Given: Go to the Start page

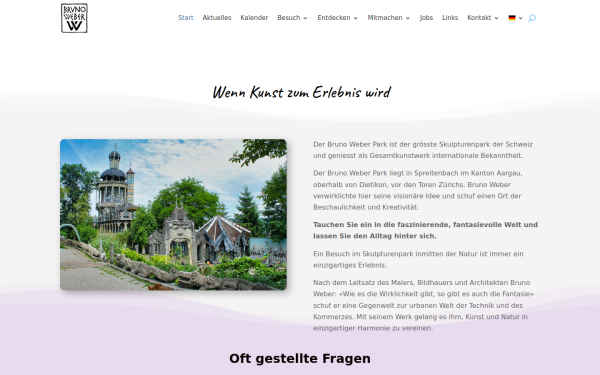Looking at the screenshot, I should point(186,18).
